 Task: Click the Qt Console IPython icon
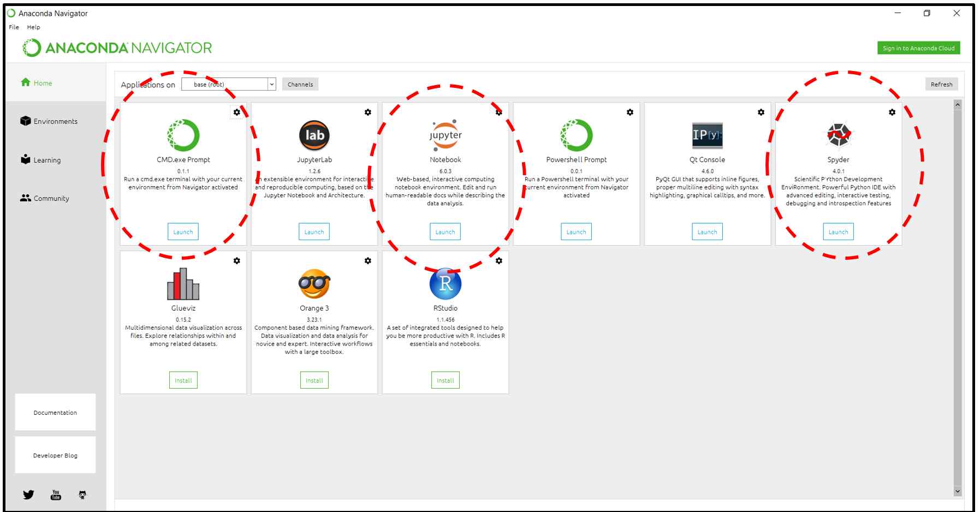(708, 135)
